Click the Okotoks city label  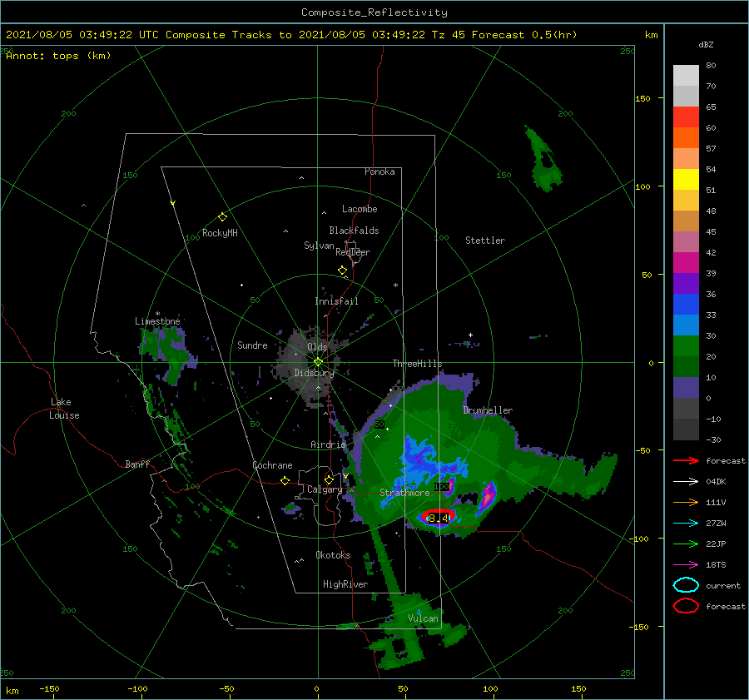(333, 555)
